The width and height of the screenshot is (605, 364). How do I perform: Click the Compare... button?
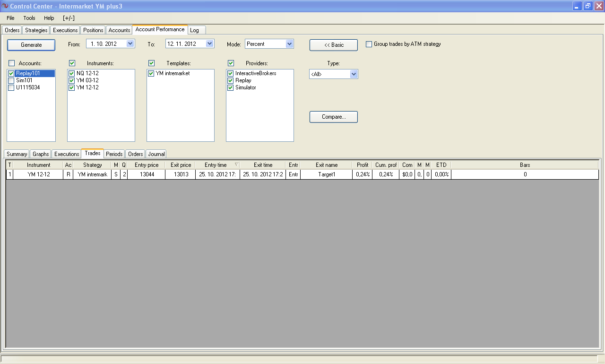coord(334,117)
